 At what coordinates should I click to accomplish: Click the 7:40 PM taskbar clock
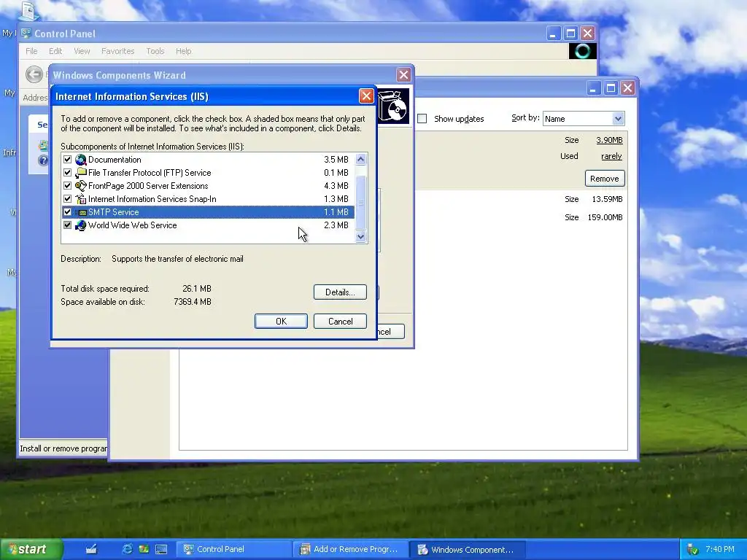[x=720, y=549]
